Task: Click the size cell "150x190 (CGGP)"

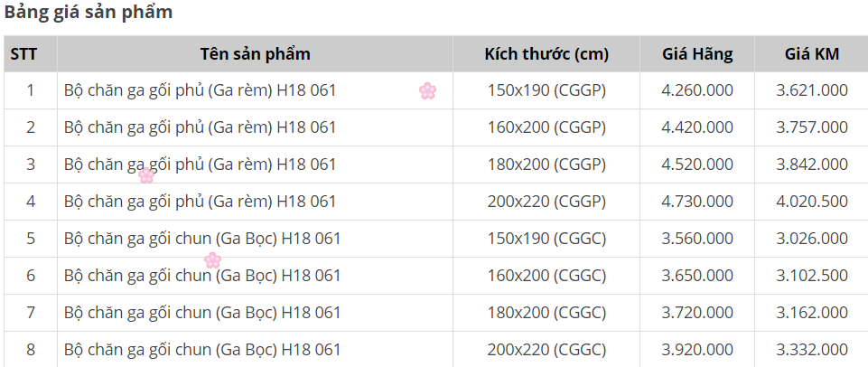Action: (546, 90)
